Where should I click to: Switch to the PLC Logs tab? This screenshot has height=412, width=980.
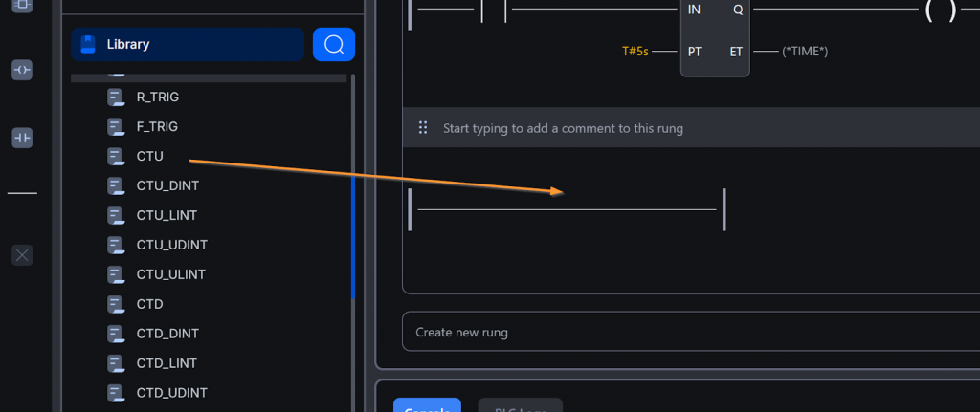[520, 406]
